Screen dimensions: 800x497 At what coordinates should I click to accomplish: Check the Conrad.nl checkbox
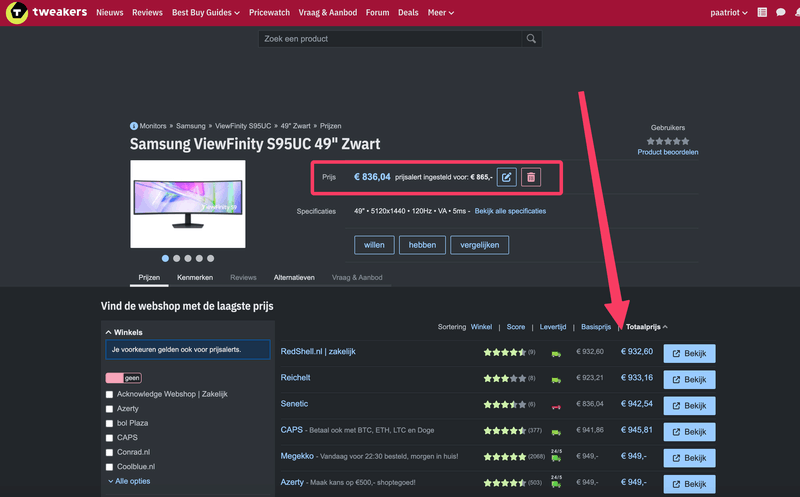tap(109, 453)
